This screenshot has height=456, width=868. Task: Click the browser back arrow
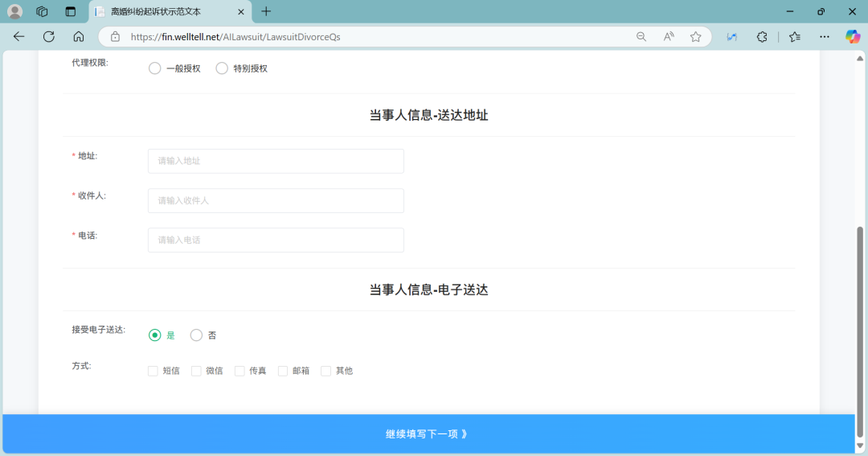(x=19, y=36)
